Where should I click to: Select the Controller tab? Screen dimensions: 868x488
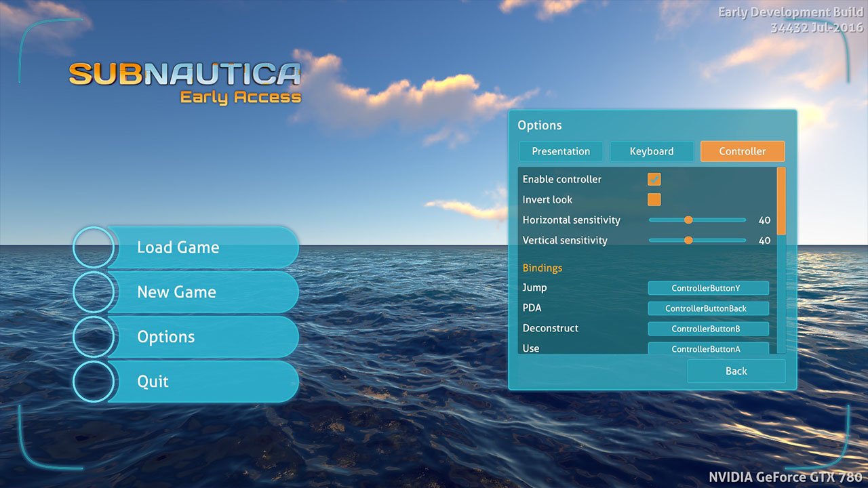pos(743,151)
